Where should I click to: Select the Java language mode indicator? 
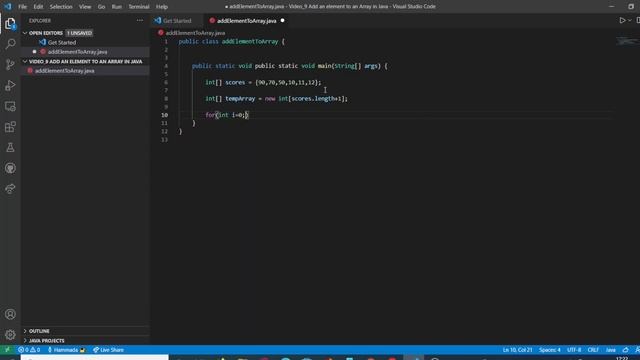(x=611, y=350)
